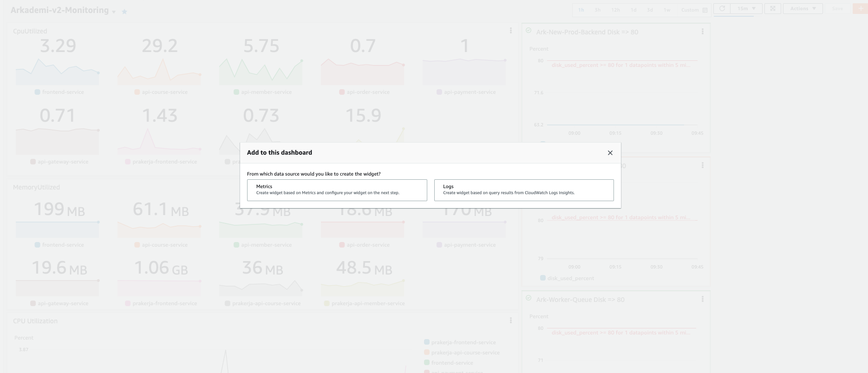Click prakerja-api-course-service legend in MemoryUtilized
The height and width of the screenshot is (373, 868).
[263, 303]
